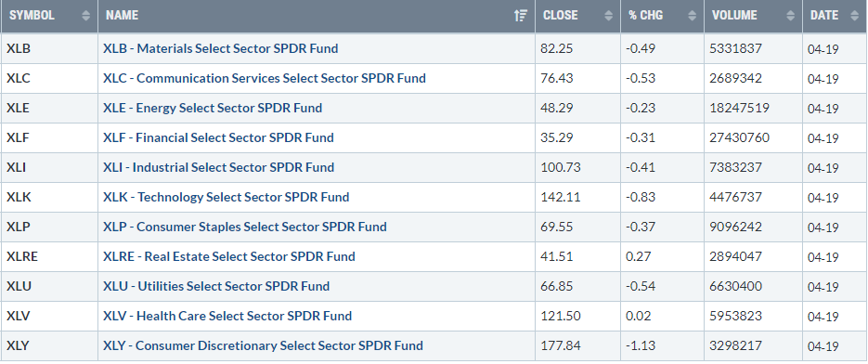Open XLK Technology Select Sector SPDR Fund
This screenshot has height=364, width=868.
tap(226, 197)
